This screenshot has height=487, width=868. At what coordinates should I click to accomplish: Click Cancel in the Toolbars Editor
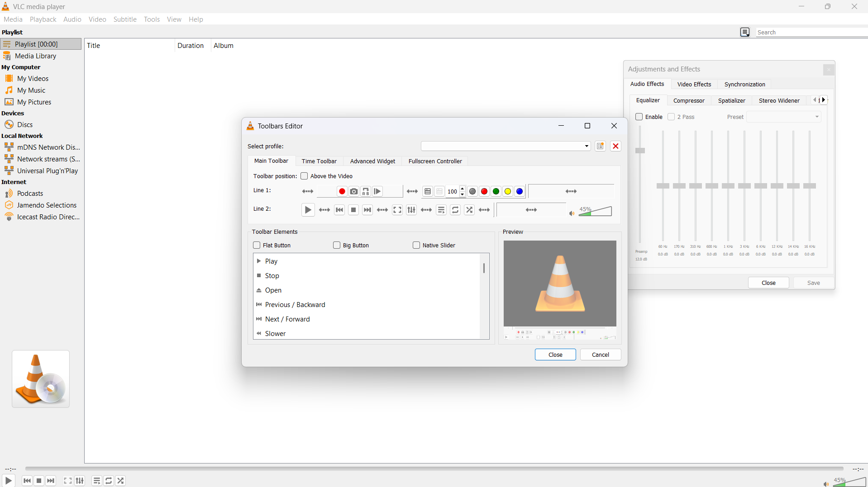[x=600, y=355]
